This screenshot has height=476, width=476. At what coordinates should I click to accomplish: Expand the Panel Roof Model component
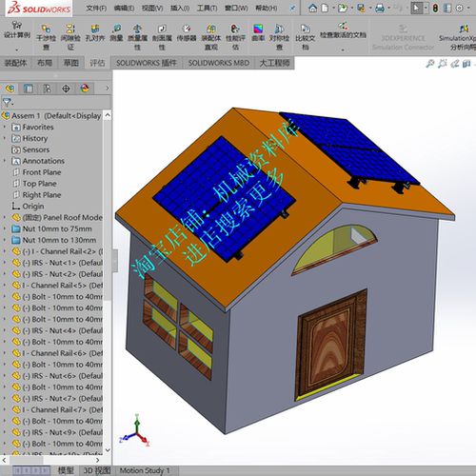point(5,217)
